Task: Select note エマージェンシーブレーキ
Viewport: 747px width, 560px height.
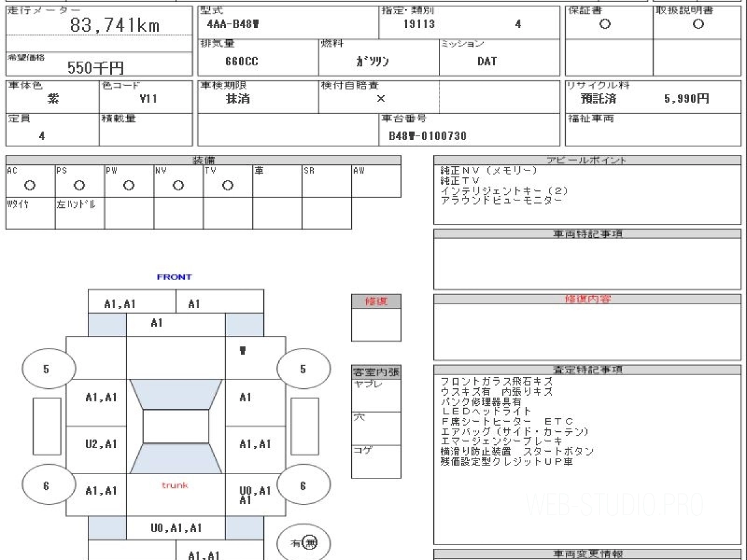Action: (501, 441)
